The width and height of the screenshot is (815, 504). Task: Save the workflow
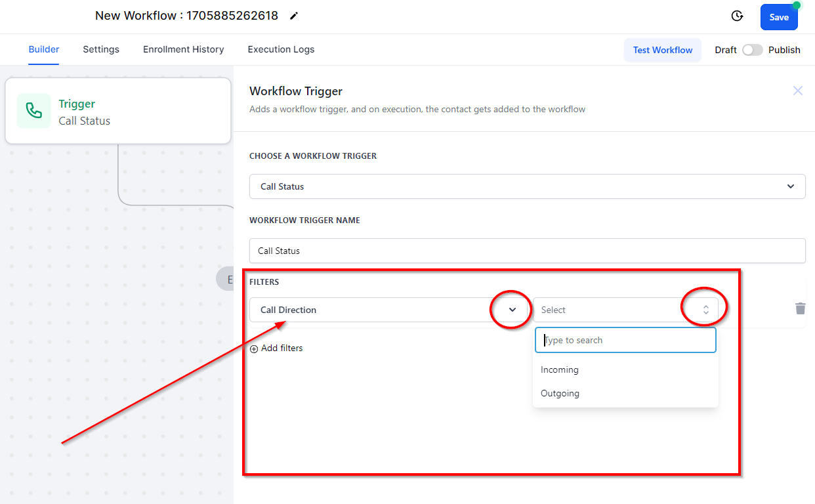click(779, 17)
